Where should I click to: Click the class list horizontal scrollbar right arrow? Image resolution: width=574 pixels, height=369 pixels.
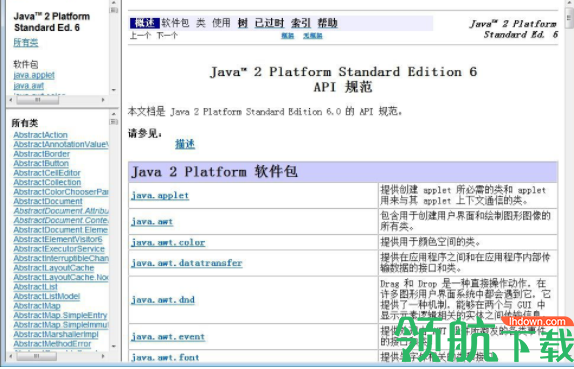(104, 356)
